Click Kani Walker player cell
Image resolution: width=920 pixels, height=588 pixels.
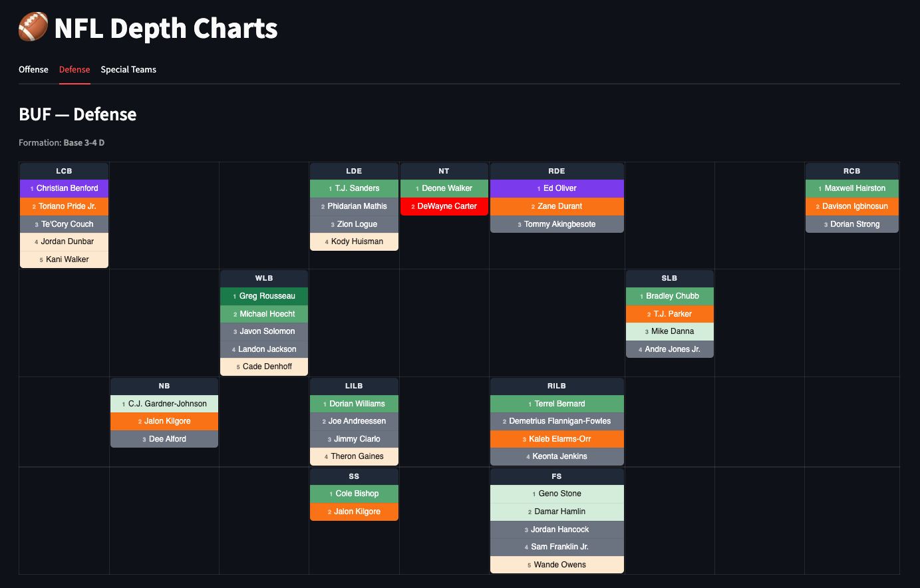coord(64,259)
